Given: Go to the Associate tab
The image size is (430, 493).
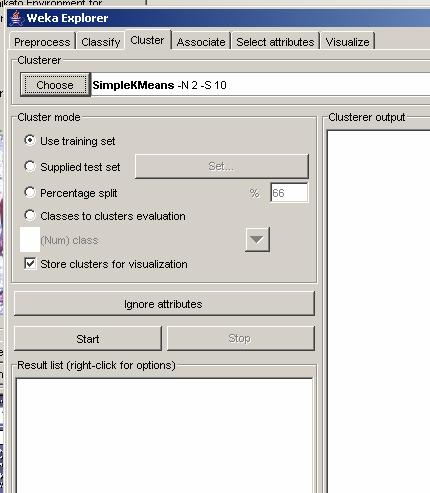Looking at the screenshot, I should click(x=201, y=42).
